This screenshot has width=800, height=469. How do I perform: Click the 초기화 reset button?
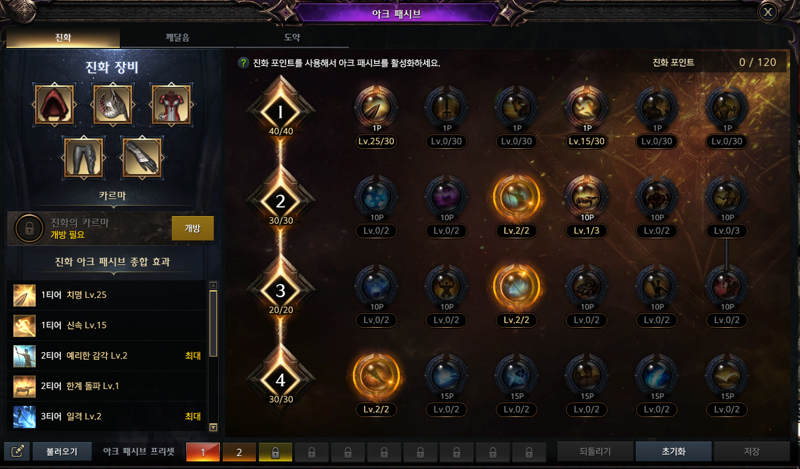coord(673,452)
